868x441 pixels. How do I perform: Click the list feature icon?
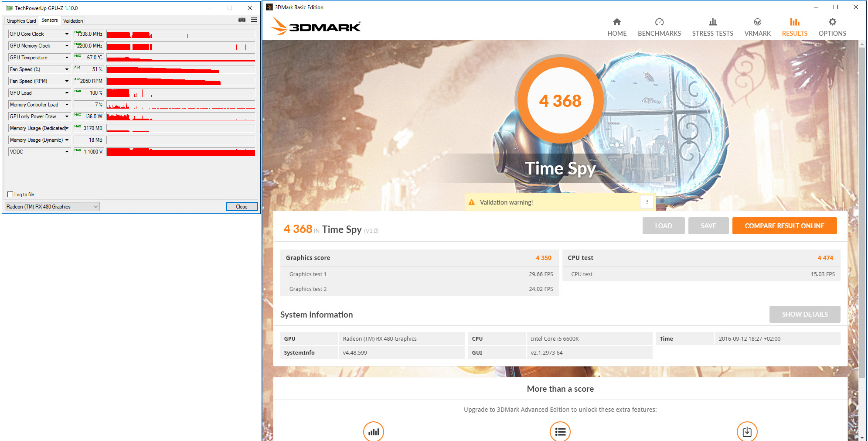point(560,431)
